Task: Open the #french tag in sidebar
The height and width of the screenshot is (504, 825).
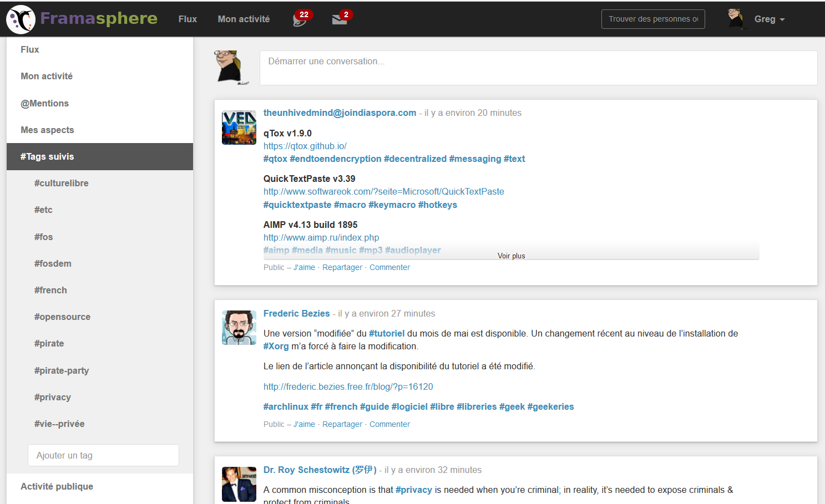Action: point(50,290)
